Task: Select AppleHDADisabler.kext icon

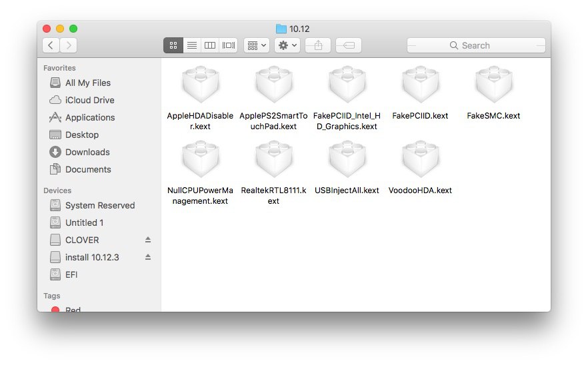Action: (201, 85)
